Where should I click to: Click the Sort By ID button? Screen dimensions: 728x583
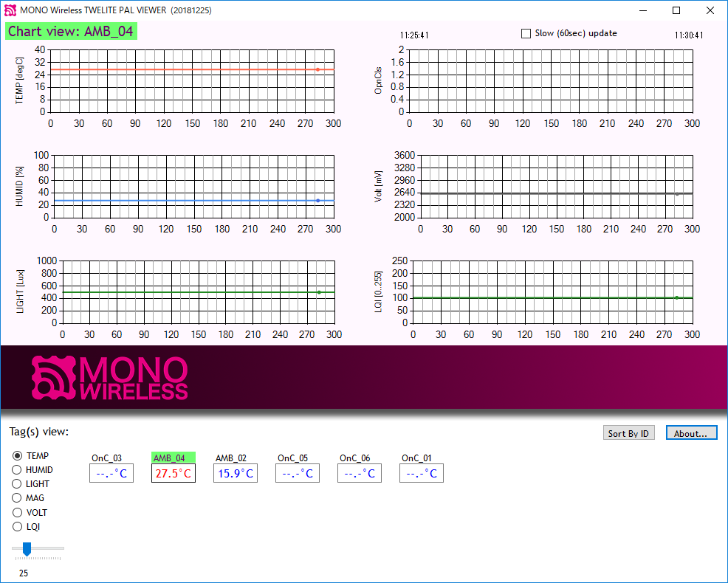click(x=628, y=432)
